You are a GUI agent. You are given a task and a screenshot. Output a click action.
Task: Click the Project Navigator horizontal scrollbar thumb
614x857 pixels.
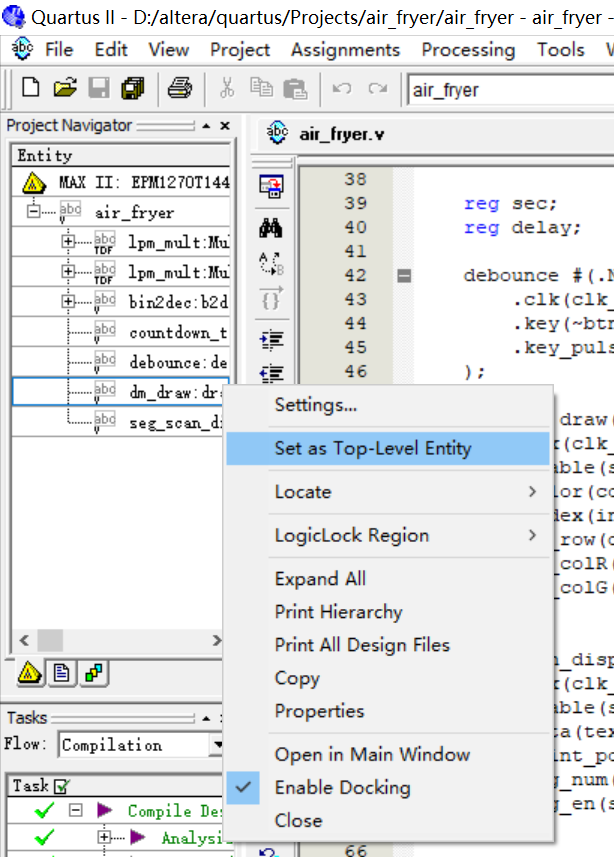(x=50, y=640)
